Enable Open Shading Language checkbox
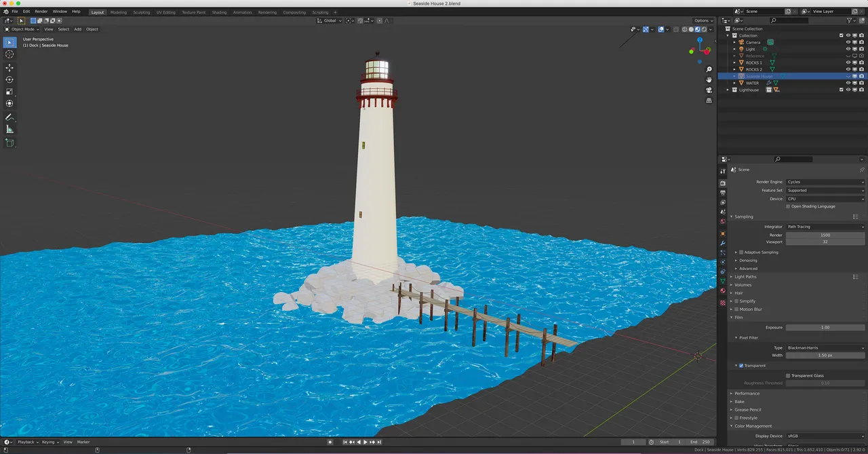868x454 pixels. pos(788,206)
